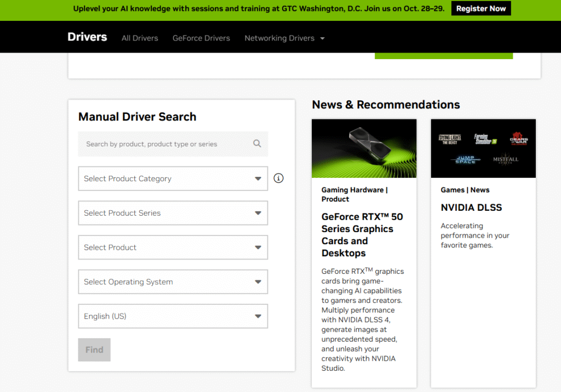561x392 pixels.
Task: Focus the search by product text field
Action: [164, 144]
